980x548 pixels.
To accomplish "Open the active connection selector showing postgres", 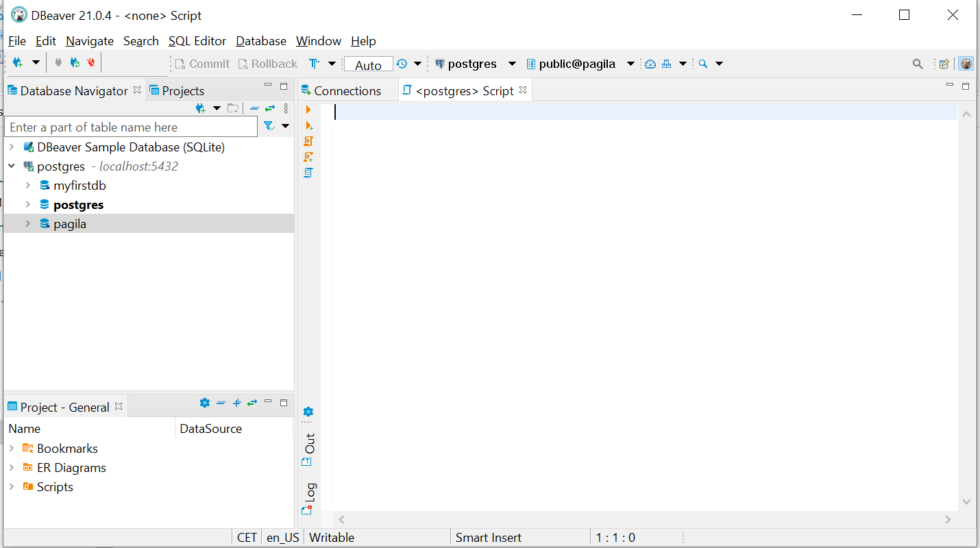I will click(475, 64).
